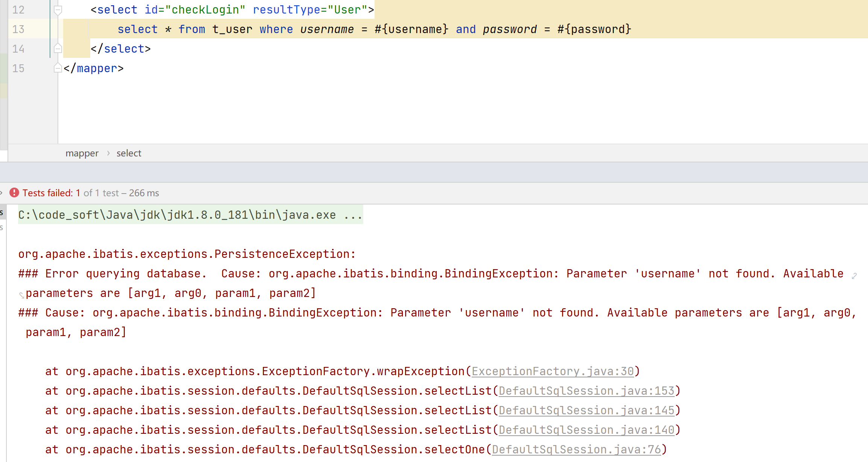Screen dimensions: 868x462
Task: Click line number 12 in gutter
Action: tap(18, 10)
